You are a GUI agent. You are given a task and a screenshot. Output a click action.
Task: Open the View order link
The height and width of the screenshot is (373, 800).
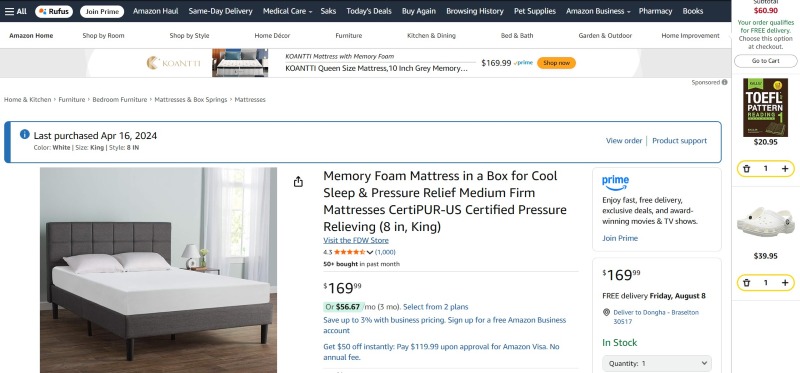(x=623, y=141)
